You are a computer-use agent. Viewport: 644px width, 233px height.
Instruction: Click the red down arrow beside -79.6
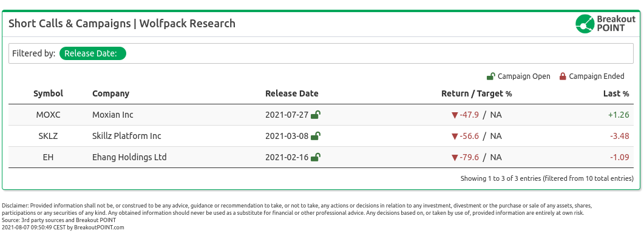click(x=454, y=157)
